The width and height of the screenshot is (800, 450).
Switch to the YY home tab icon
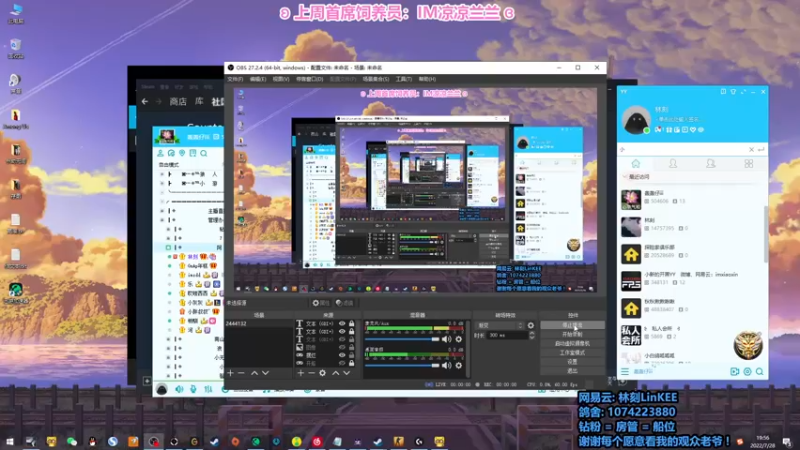[636, 163]
